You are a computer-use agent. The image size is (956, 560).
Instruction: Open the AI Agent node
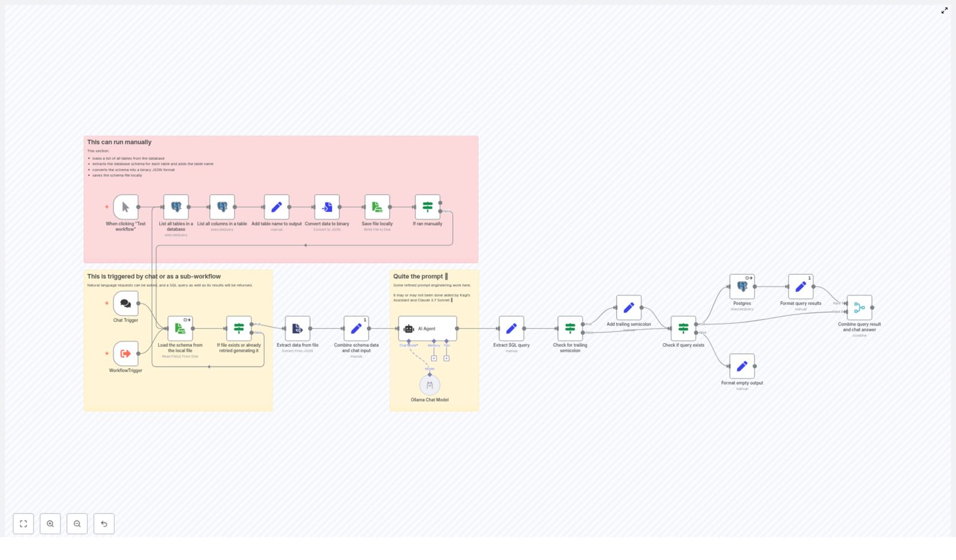coord(428,328)
